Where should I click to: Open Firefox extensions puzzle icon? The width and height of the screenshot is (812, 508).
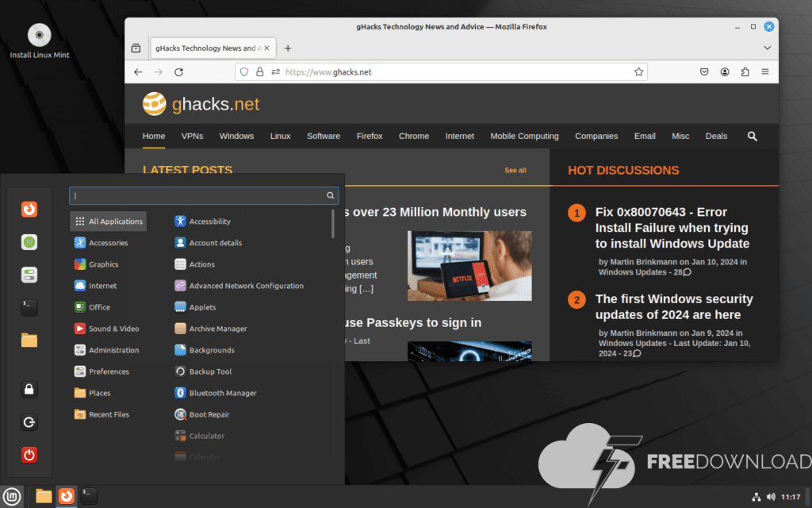click(x=745, y=72)
